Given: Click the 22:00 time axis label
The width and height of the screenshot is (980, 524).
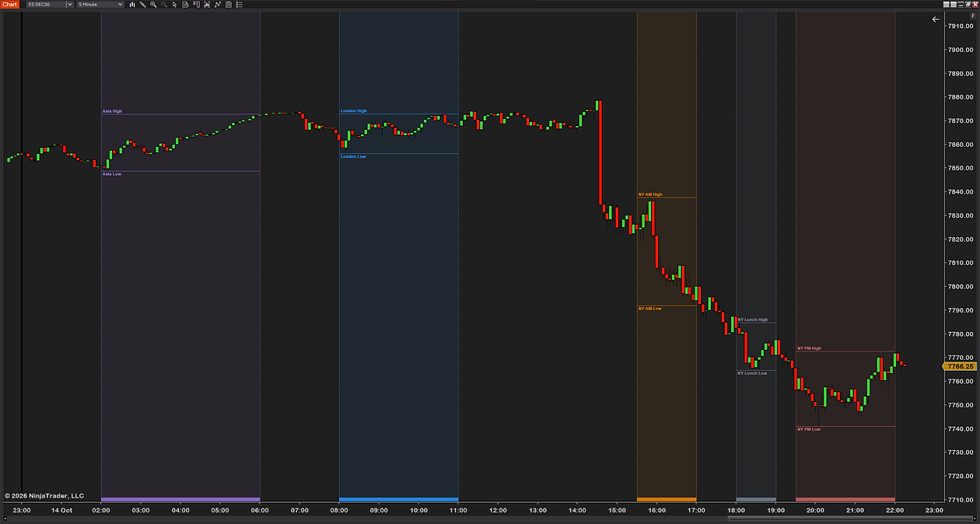Looking at the screenshot, I should point(894,510).
